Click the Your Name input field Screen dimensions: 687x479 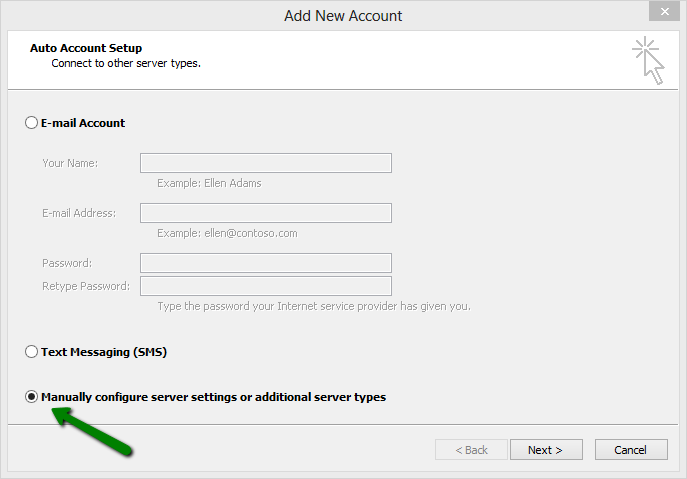pos(265,163)
